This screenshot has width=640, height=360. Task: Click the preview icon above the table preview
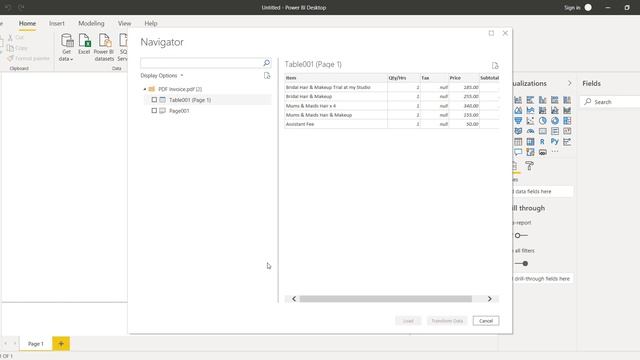click(495, 65)
